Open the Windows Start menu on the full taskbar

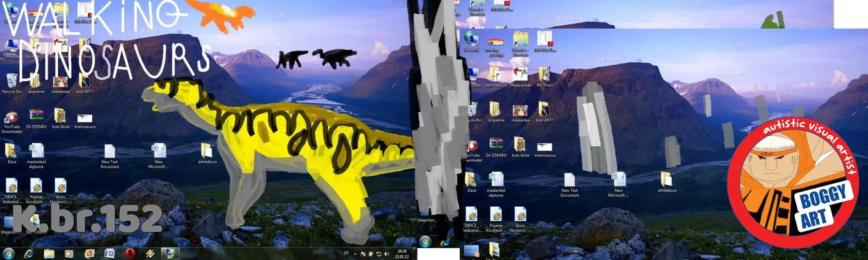tap(9, 254)
